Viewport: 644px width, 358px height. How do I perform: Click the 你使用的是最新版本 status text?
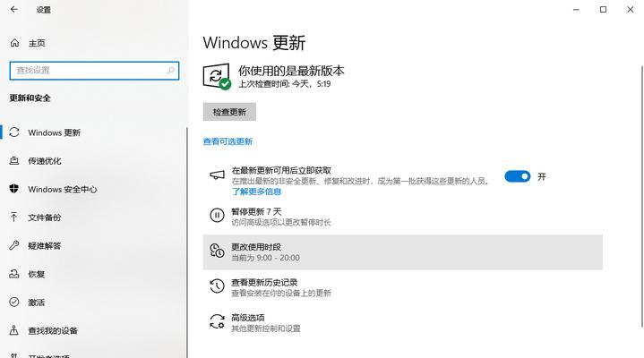pyautogui.click(x=291, y=71)
